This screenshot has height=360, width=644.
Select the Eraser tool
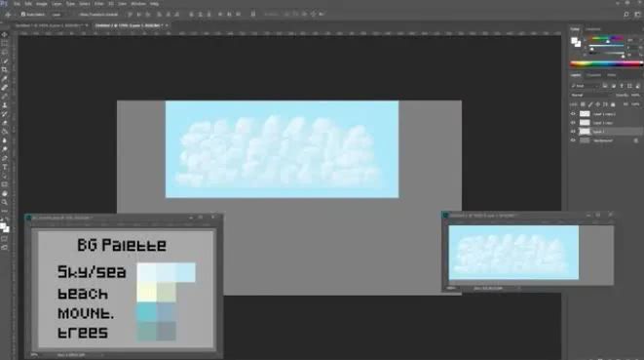coord(5,123)
